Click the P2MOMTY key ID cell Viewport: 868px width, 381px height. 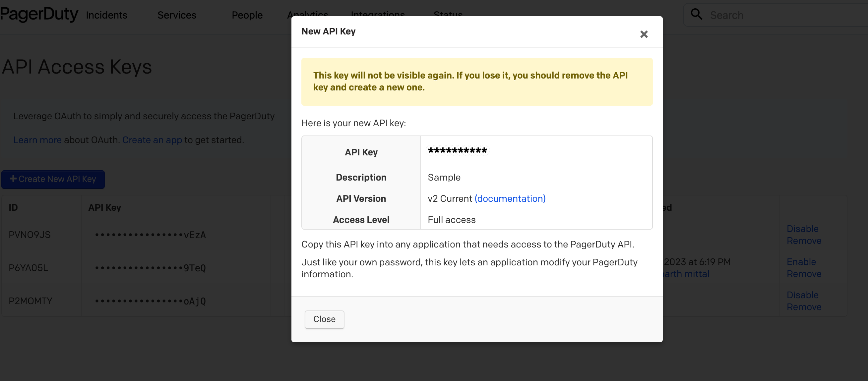[x=30, y=301]
